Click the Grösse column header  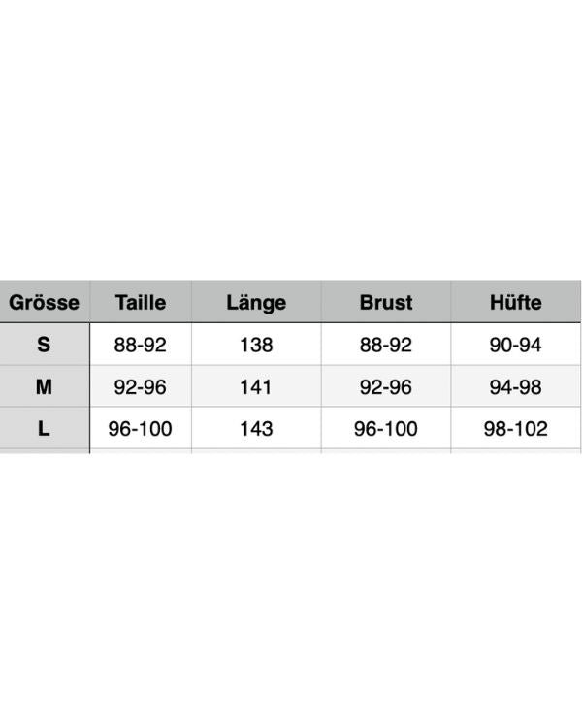(x=45, y=302)
